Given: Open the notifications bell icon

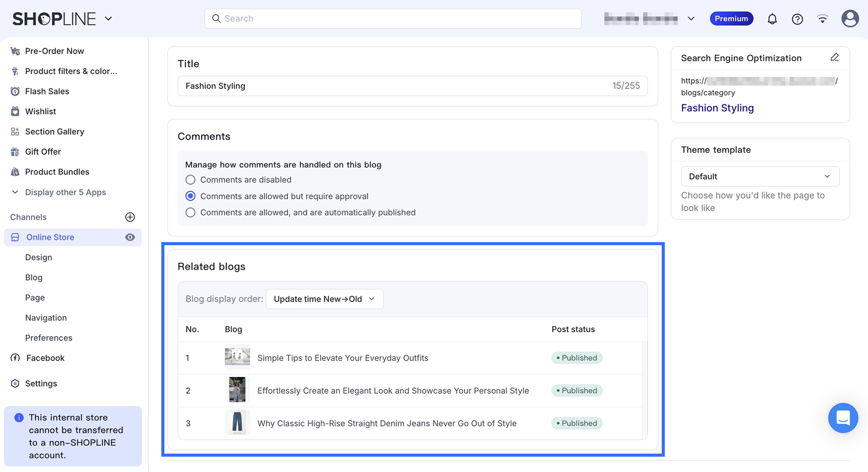Looking at the screenshot, I should point(772,19).
